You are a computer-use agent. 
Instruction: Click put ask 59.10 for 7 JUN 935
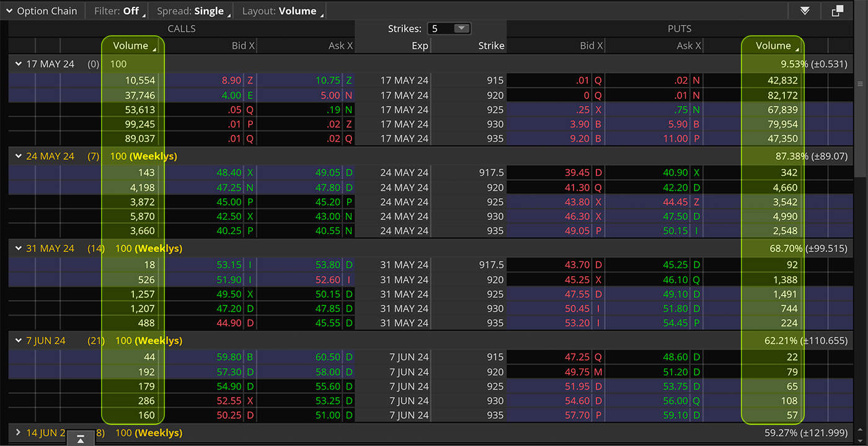(x=675, y=415)
